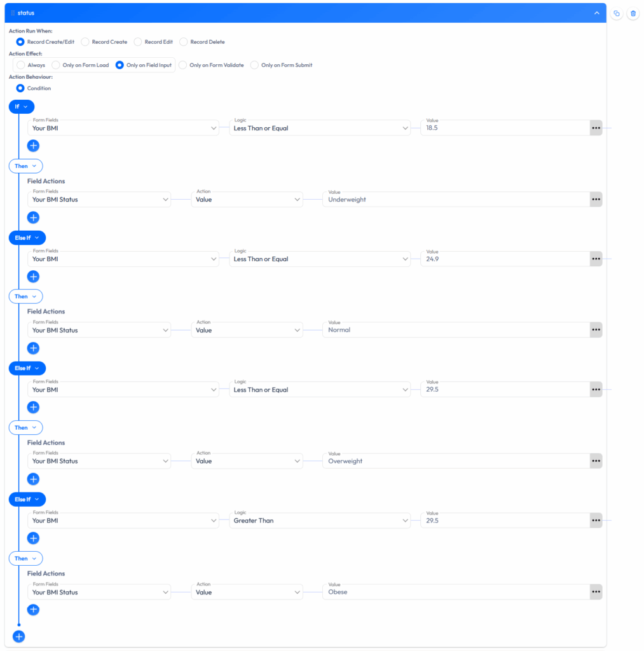Open ellipsis menu for the Underweight value
This screenshot has width=644, height=651.
[596, 200]
